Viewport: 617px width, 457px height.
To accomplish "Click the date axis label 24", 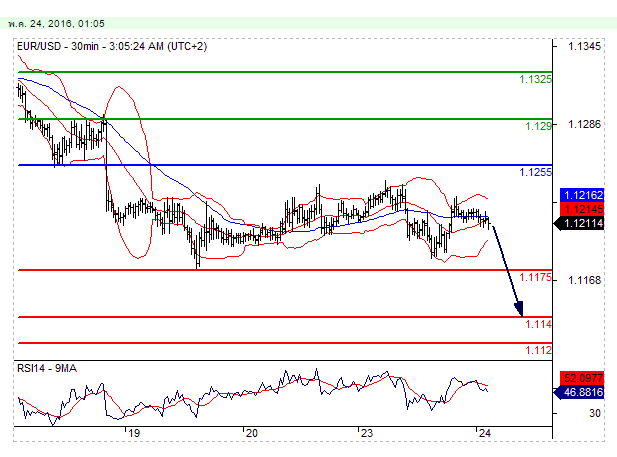I will [x=485, y=433].
